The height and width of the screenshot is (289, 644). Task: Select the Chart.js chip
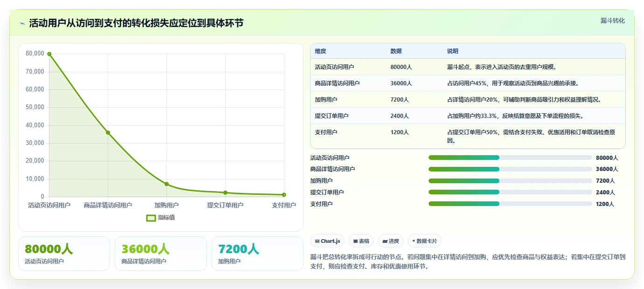point(327,241)
